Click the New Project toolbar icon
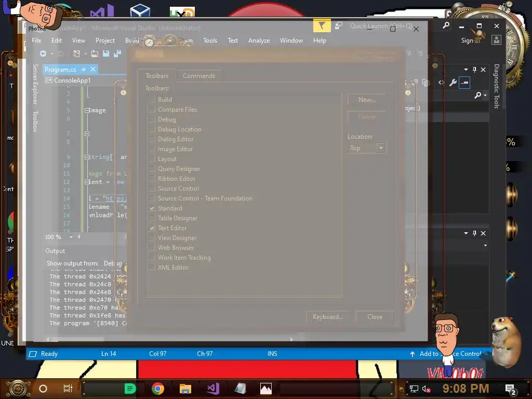532x399 pixels. [x=77, y=54]
